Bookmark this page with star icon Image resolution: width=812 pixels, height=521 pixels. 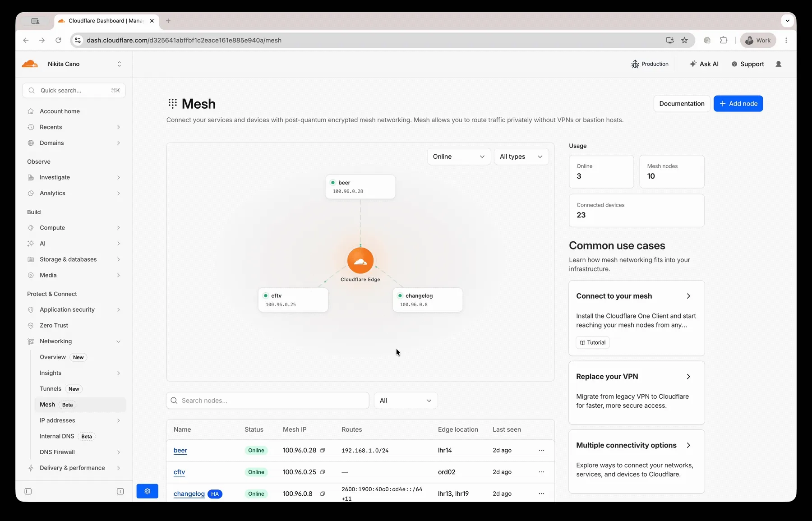(684, 40)
